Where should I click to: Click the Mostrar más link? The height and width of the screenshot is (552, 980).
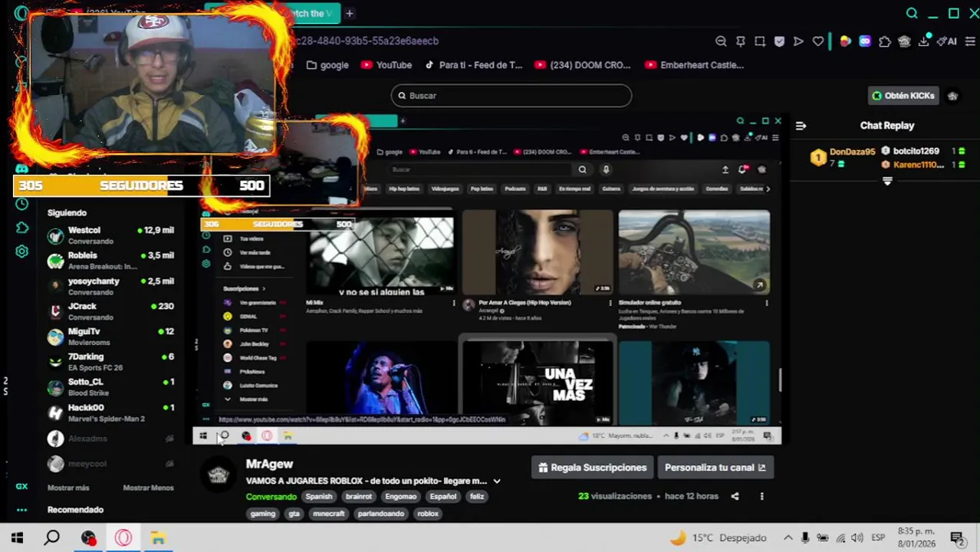tap(68, 488)
